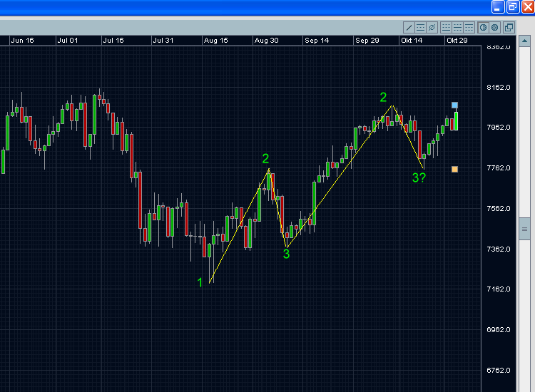
Task: Click the crossed-out circle delete tool
Action: (x=432, y=28)
